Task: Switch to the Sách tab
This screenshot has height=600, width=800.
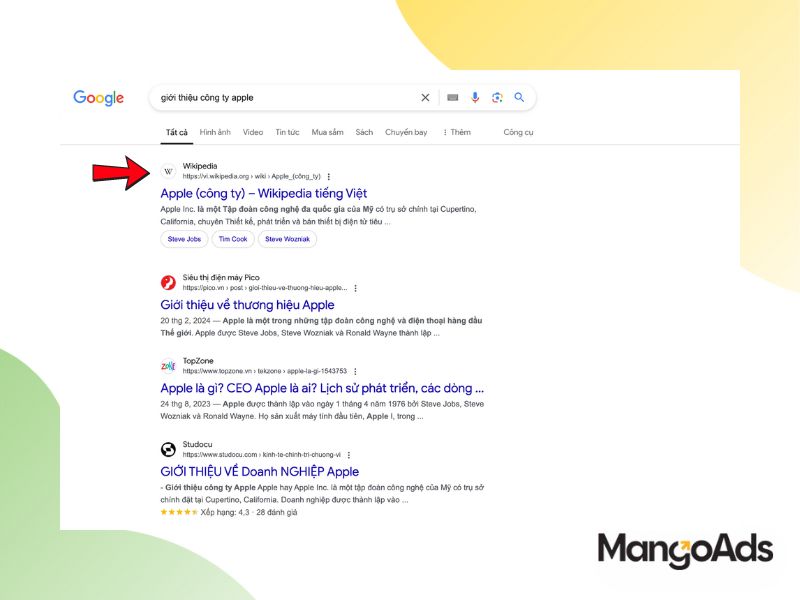Action: (364, 132)
